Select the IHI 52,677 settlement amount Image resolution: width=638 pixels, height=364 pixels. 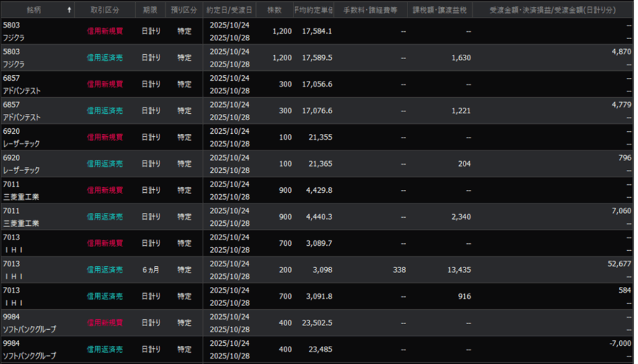619,264
